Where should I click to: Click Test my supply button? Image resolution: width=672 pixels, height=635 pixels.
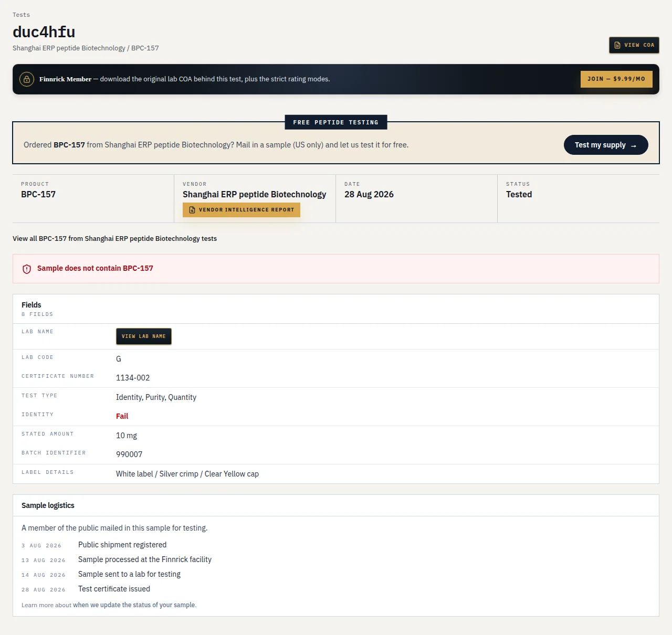tap(606, 145)
